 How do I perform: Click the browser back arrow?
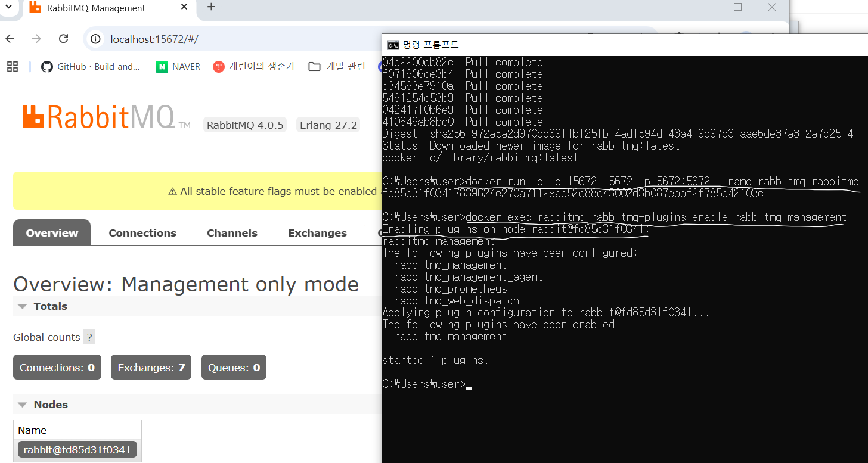(10, 39)
